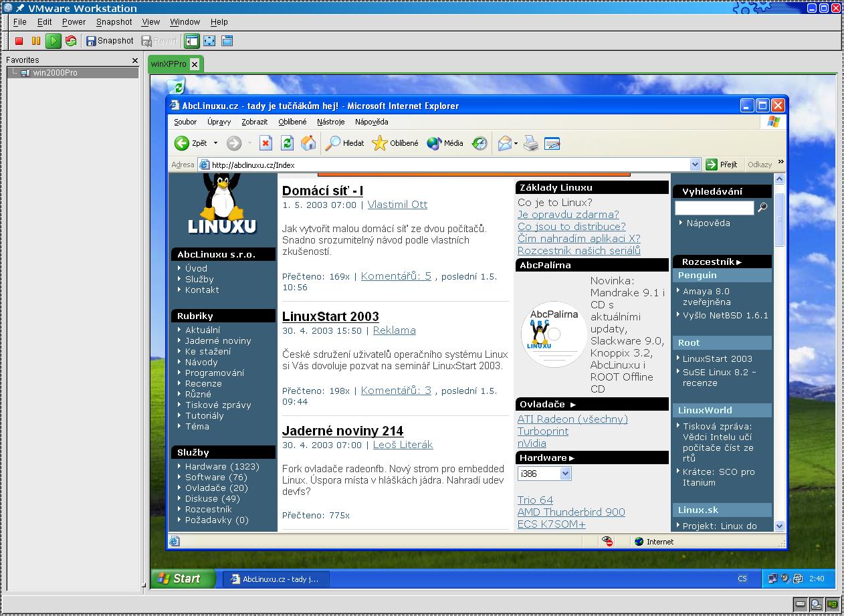Viewport: 844px width, 616px height.
Task: Click the Přejít go button
Action: (723, 165)
